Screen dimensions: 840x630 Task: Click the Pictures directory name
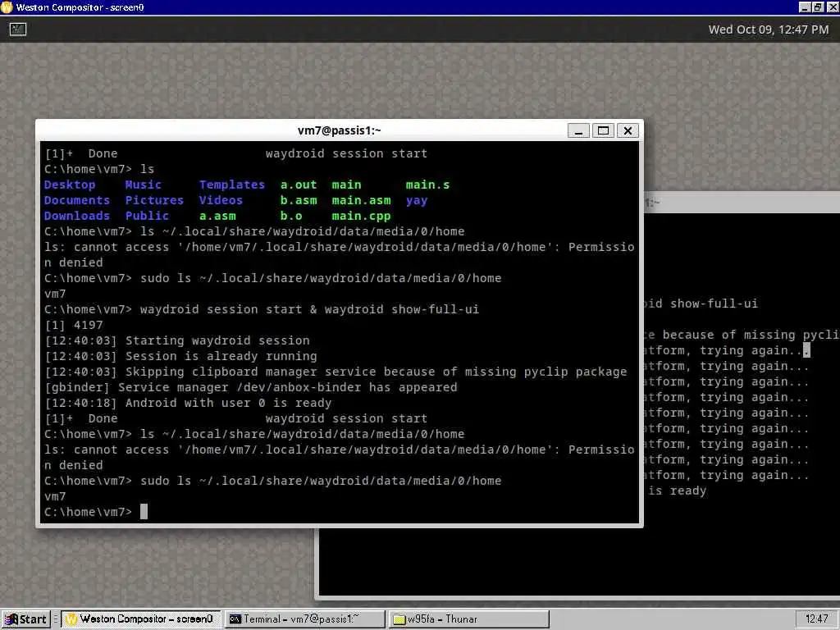click(154, 200)
